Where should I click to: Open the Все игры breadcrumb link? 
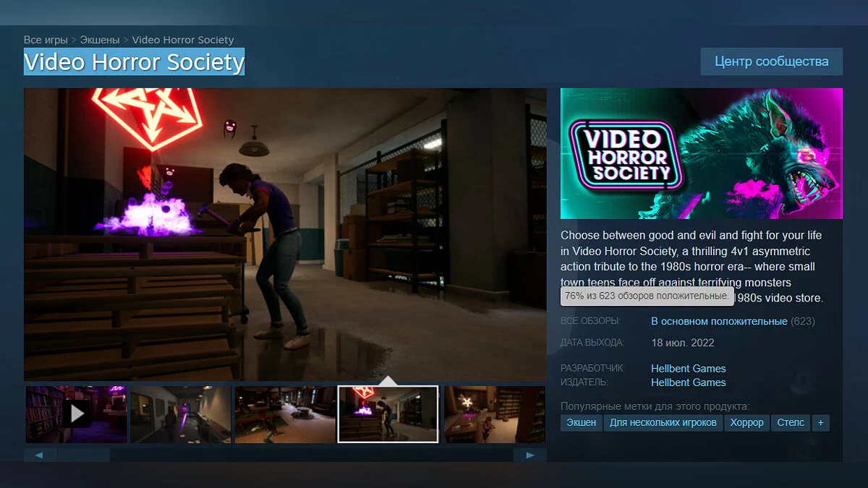(x=46, y=40)
